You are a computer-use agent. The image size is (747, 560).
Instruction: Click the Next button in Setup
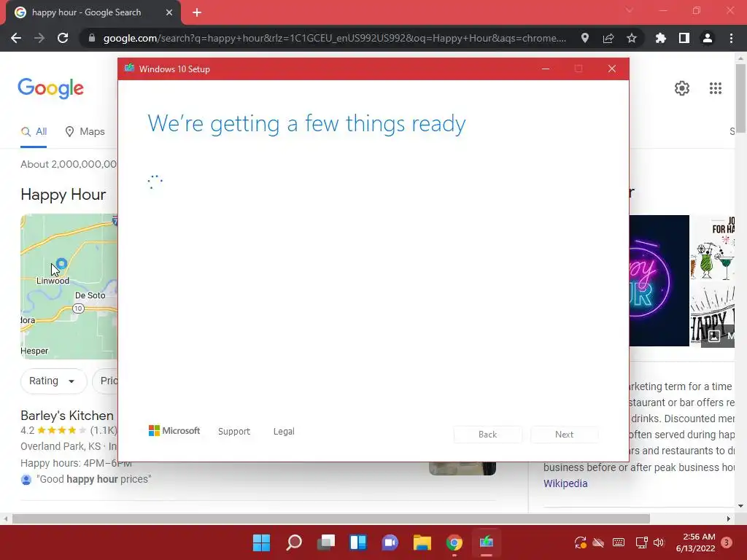pos(565,435)
